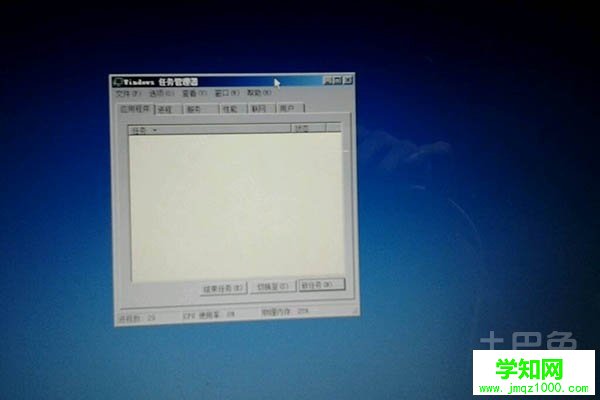The width and height of the screenshot is (600, 400).
Task: Switch to the 用户 Users tab
Action: pos(290,108)
